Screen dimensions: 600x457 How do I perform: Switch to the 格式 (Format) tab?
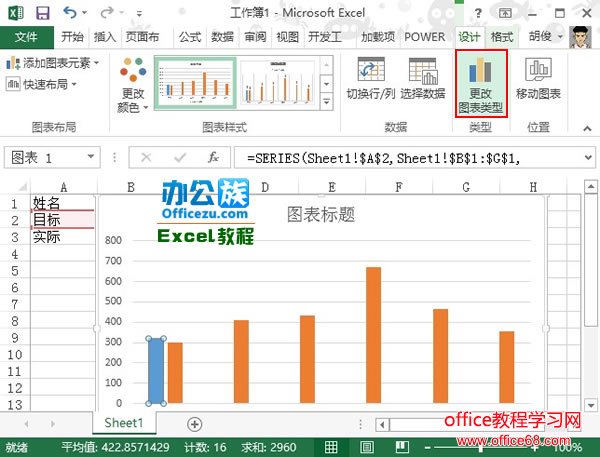pyautogui.click(x=502, y=37)
